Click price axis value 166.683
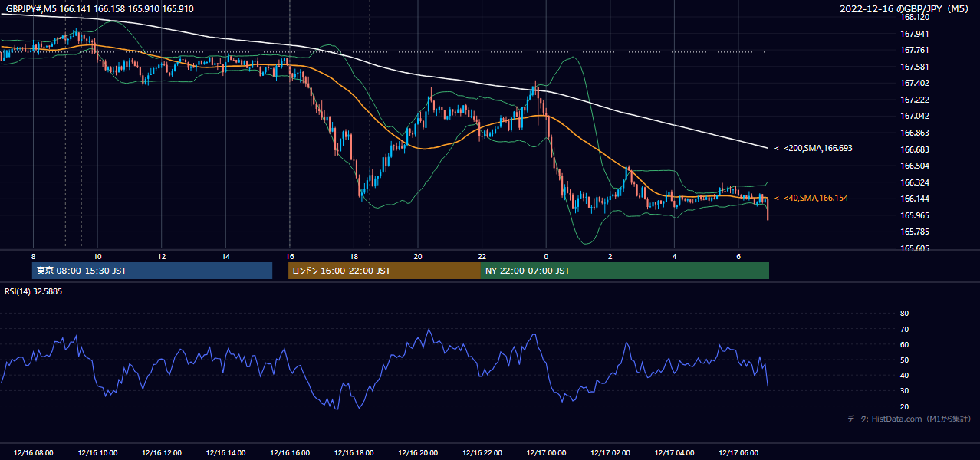Viewport: 980px width, 460px height. point(914,149)
